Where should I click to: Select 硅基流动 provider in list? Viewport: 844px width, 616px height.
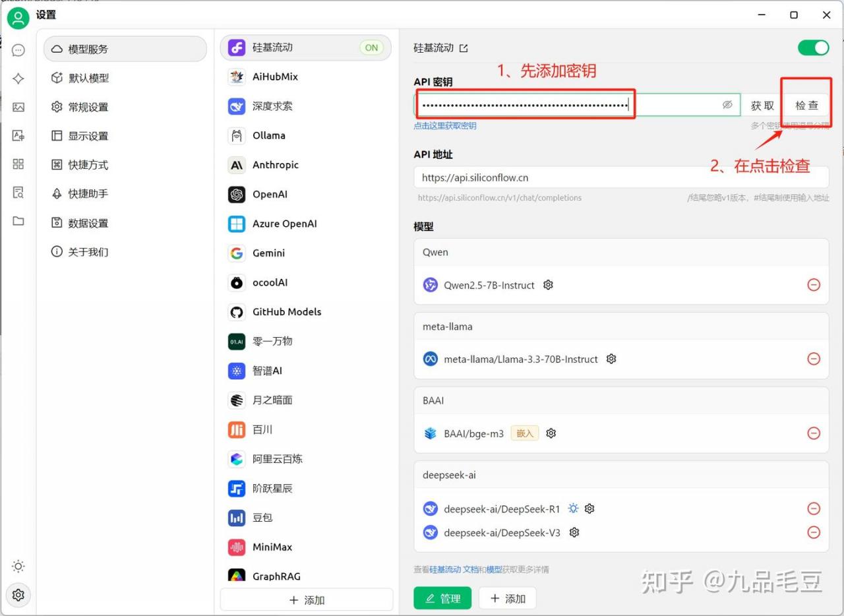point(306,47)
